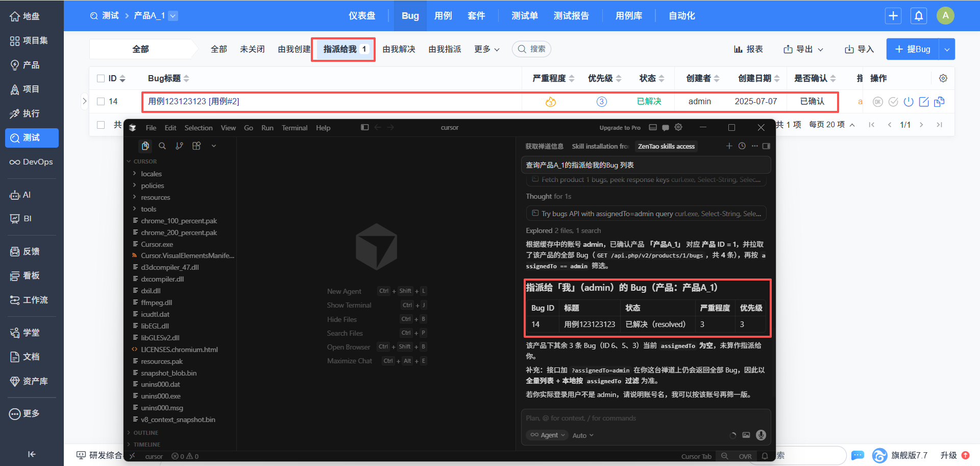980x466 pixels.
Task: Check the footer select-all checkbox
Action: click(101, 125)
